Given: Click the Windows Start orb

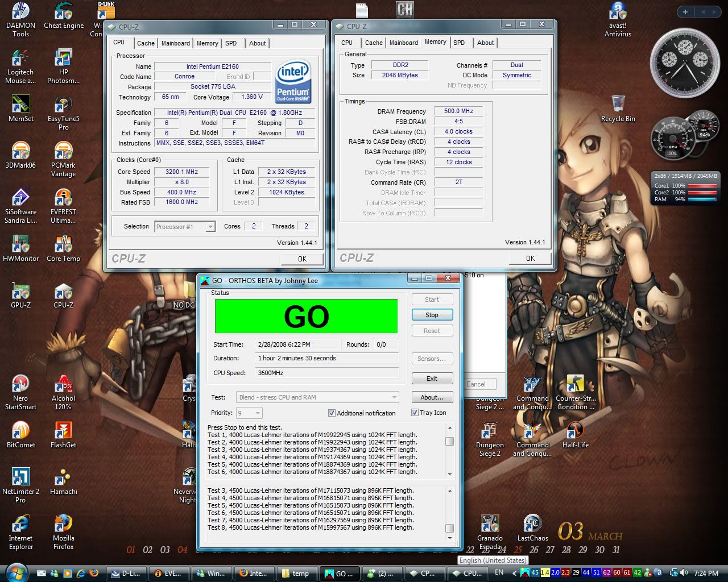Looking at the screenshot, I should (15, 572).
